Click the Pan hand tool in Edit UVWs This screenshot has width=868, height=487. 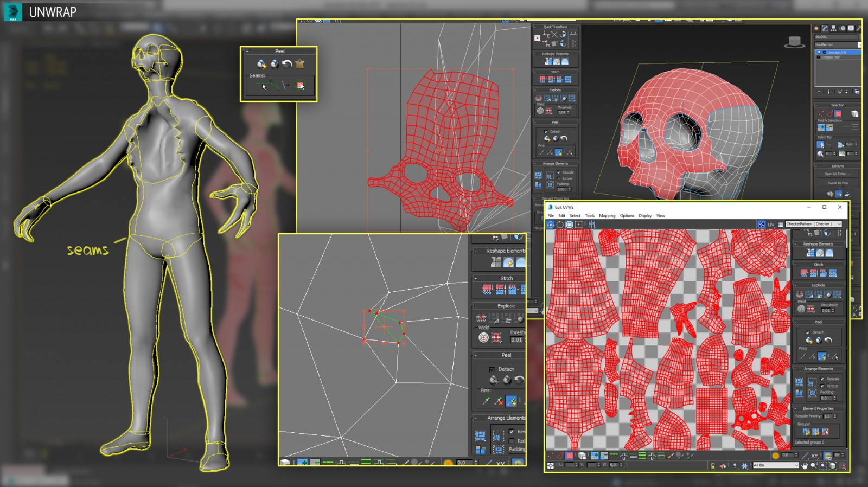click(804, 466)
